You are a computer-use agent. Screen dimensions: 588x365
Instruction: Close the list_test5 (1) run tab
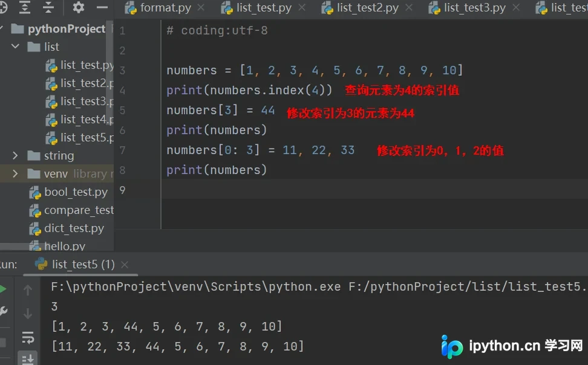[125, 265]
